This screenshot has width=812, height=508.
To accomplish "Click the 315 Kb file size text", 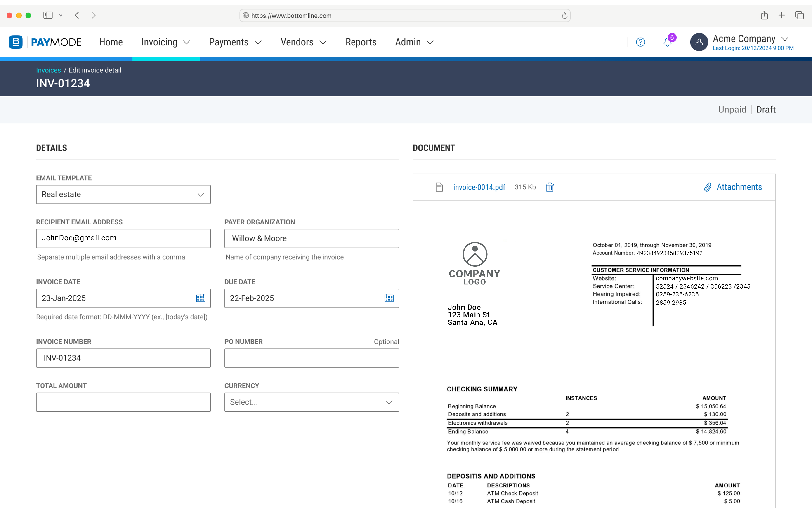I will [525, 187].
